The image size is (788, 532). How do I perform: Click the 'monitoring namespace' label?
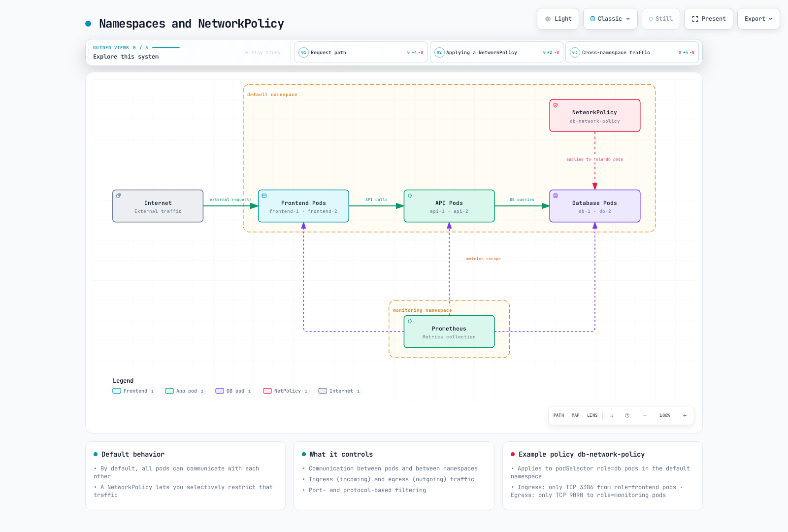point(422,310)
